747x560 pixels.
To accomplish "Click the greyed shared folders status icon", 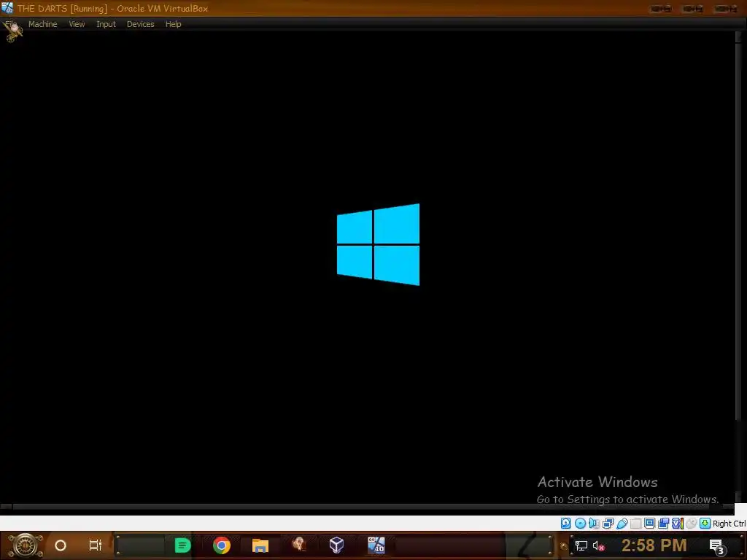I will pyautogui.click(x=635, y=524).
